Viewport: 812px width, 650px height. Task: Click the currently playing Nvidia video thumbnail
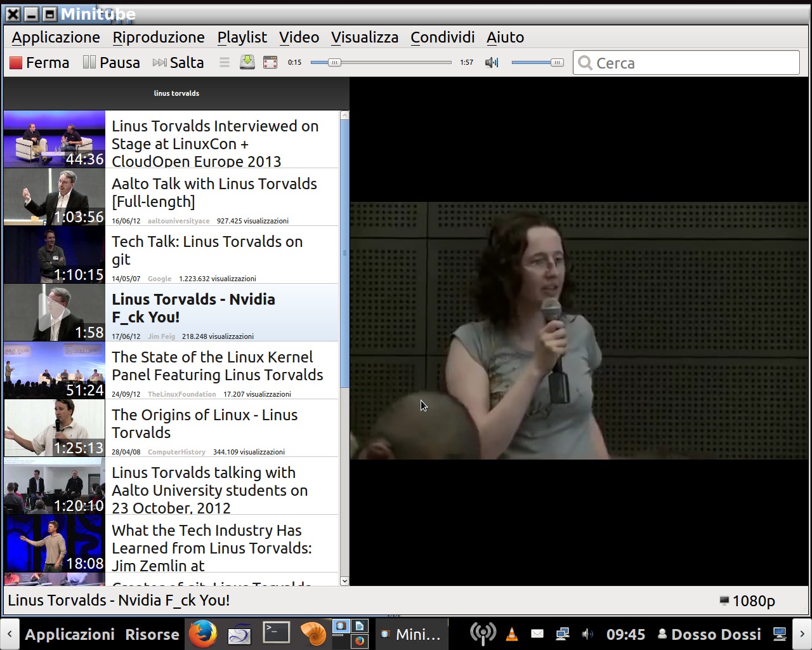[55, 312]
